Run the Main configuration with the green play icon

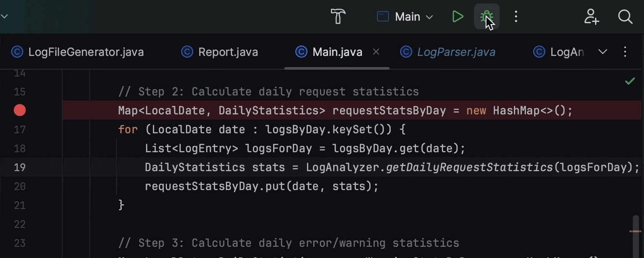458,16
